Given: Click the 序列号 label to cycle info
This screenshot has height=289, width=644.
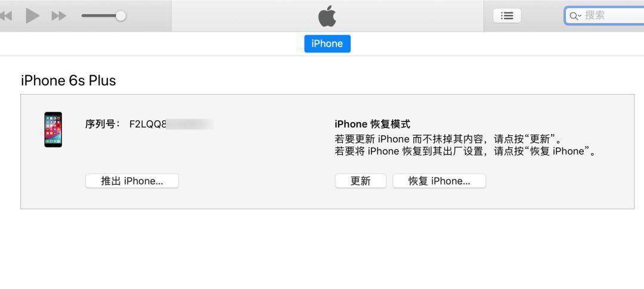Looking at the screenshot, I should (103, 124).
